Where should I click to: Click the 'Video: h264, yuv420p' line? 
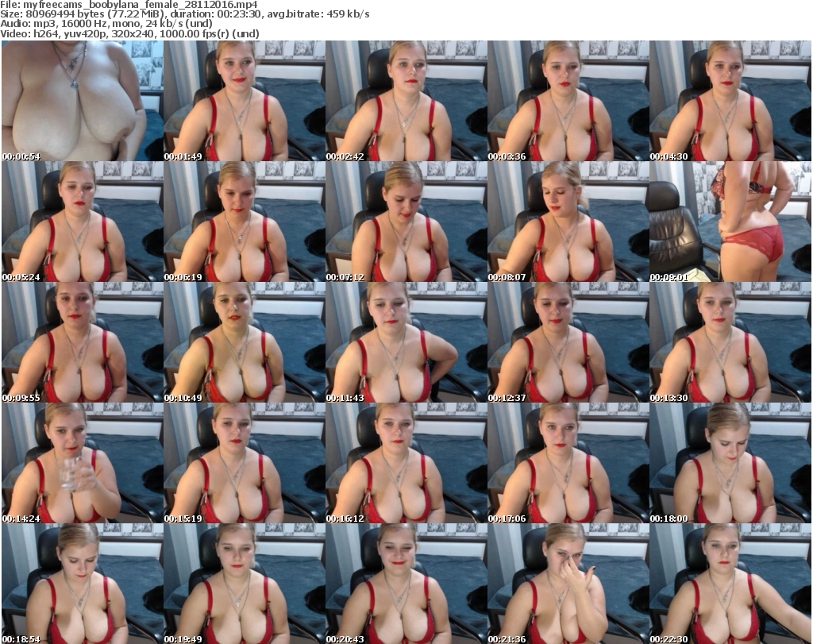click(x=129, y=33)
